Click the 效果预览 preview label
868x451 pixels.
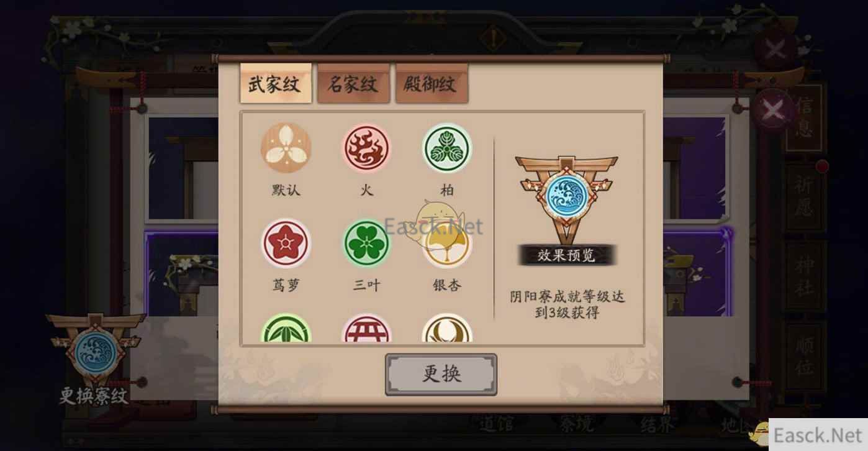(x=566, y=255)
